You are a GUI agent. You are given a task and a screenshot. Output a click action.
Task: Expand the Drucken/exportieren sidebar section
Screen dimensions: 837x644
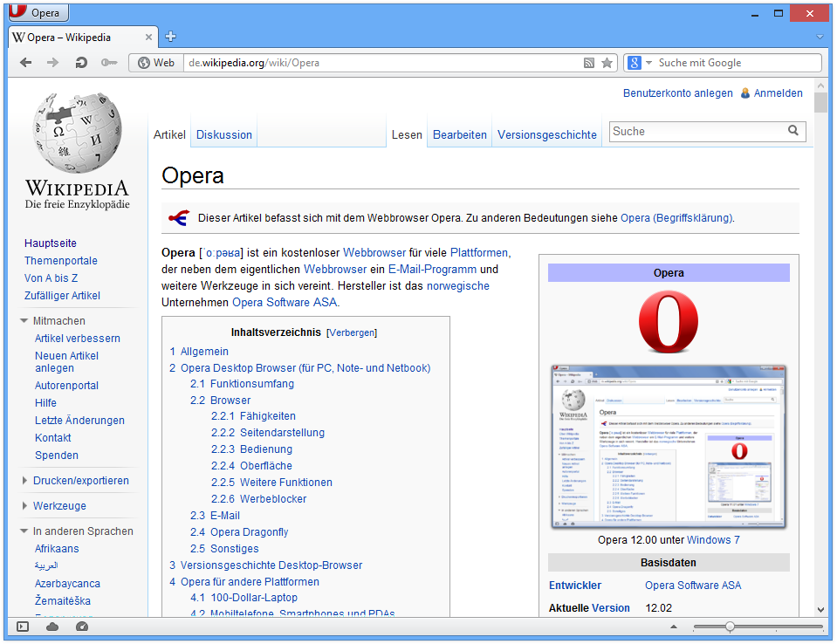pyautogui.click(x=24, y=481)
